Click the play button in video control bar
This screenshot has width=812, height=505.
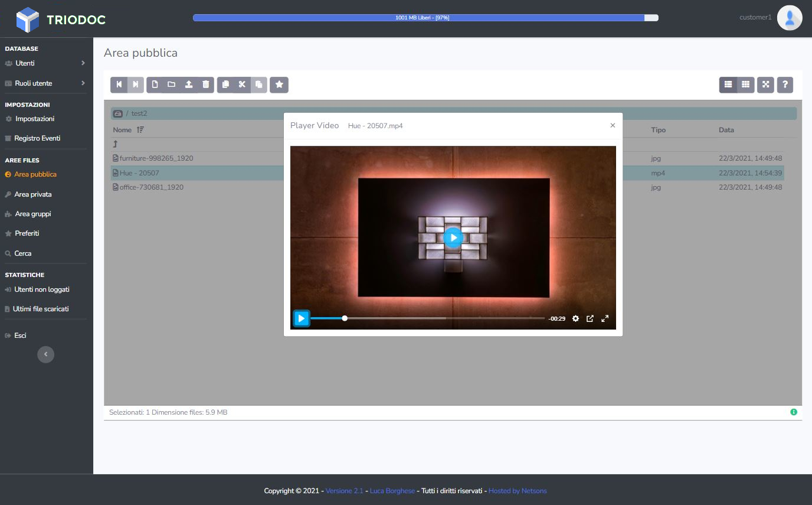tap(301, 318)
